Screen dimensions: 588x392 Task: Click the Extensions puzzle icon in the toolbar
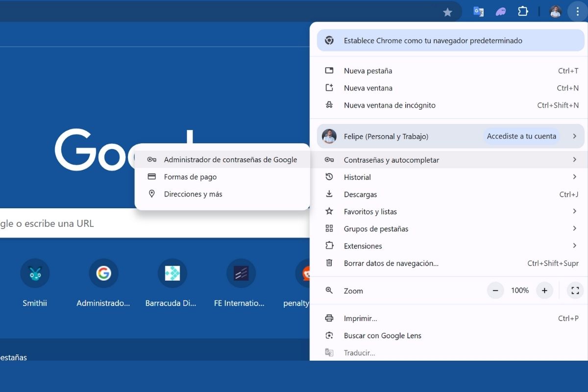tap(523, 11)
